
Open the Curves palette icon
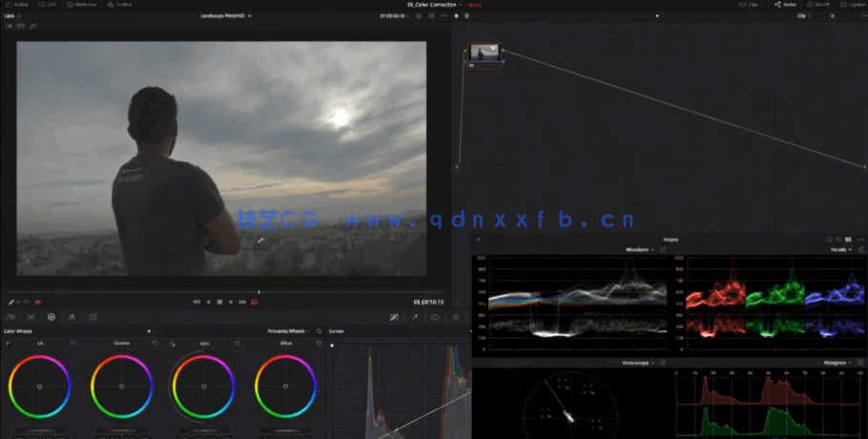pyautogui.click(x=394, y=317)
